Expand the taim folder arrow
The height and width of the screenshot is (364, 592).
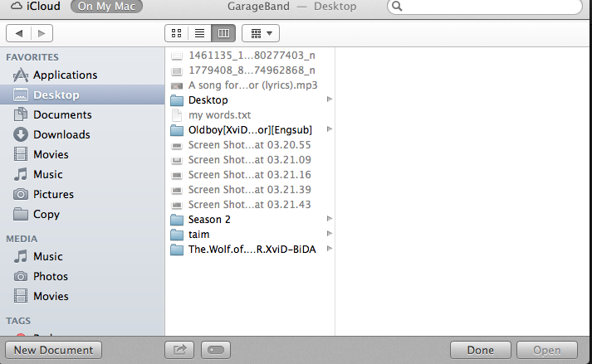(330, 234)
